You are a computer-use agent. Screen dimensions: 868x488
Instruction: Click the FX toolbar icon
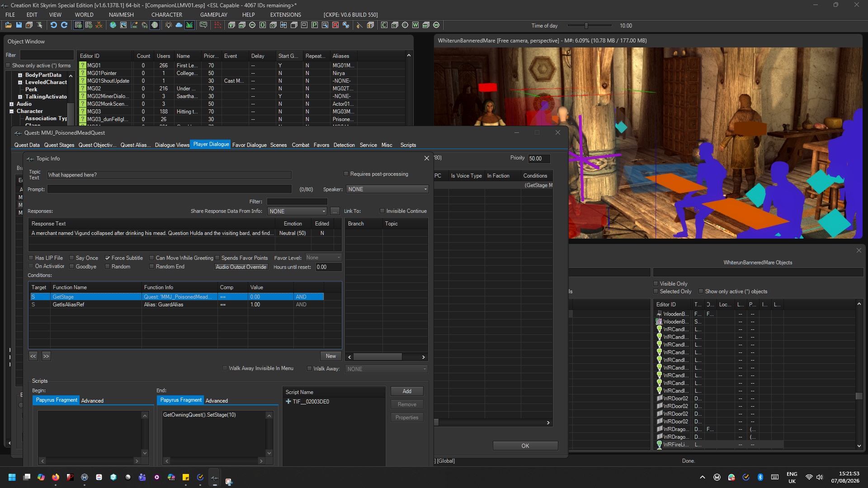pyautogui.click(x=144, y=25)
